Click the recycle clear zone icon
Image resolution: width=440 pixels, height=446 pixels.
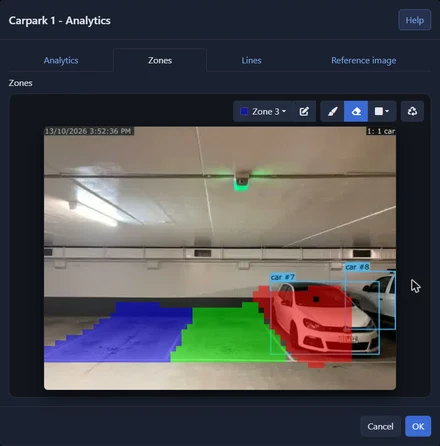[412, 111]
